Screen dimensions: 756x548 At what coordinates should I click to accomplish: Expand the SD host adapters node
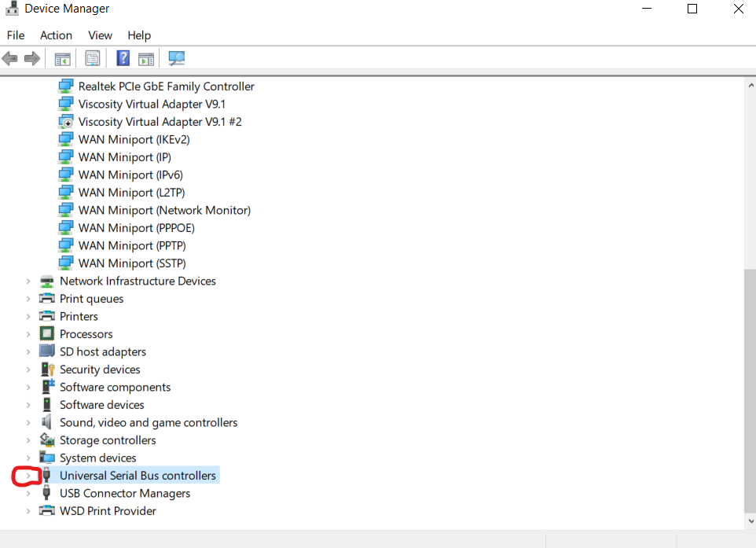click(28, 352)
